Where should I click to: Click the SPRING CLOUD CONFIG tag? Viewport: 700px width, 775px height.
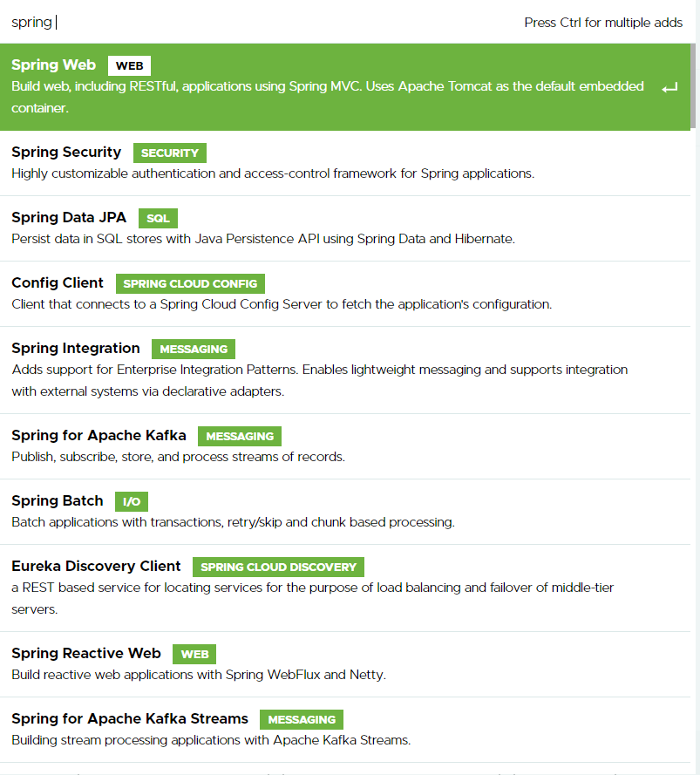(190, 283)
